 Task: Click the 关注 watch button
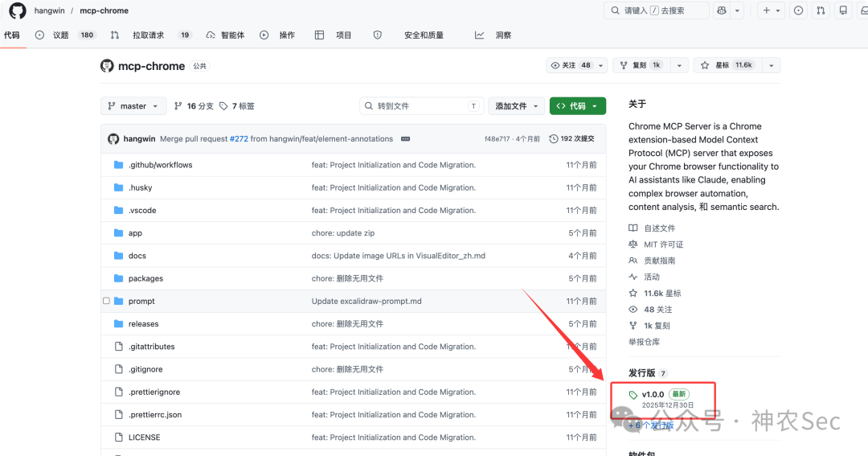tap(571, 65)
